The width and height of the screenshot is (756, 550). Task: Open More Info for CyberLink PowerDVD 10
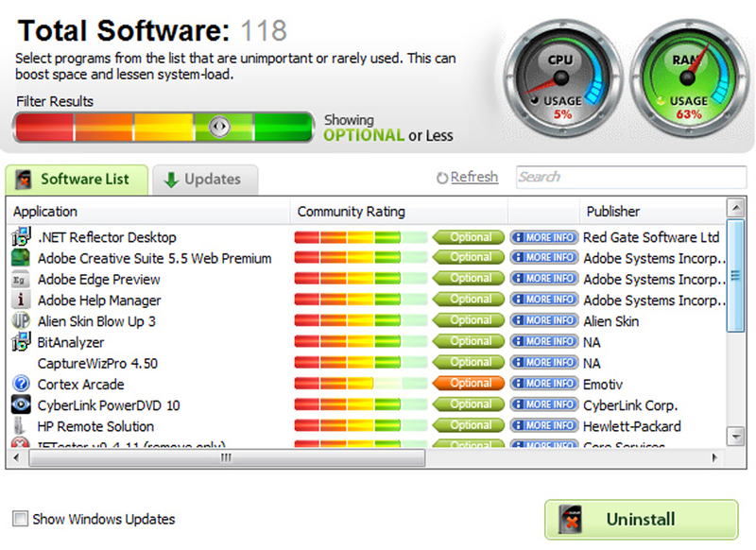pyautogui.click(x=544, y=404)
